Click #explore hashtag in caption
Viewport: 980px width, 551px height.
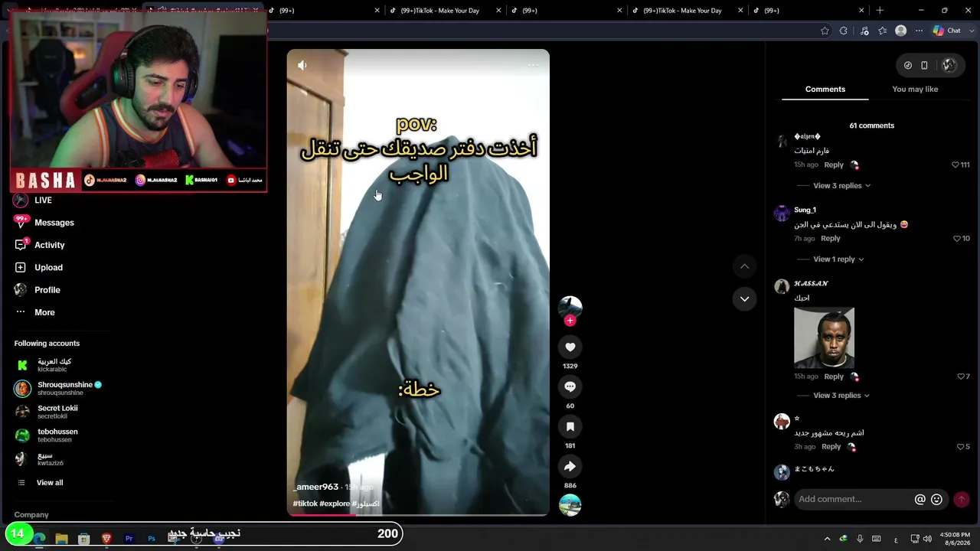[x=335, y=504]
